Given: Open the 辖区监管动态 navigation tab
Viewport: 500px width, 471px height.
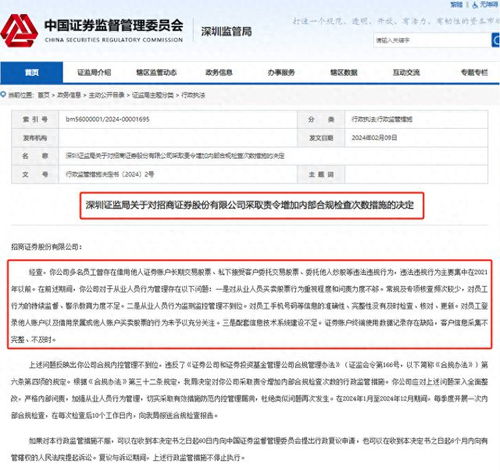Looking at the screenshot, I should (x=156, y=72).
